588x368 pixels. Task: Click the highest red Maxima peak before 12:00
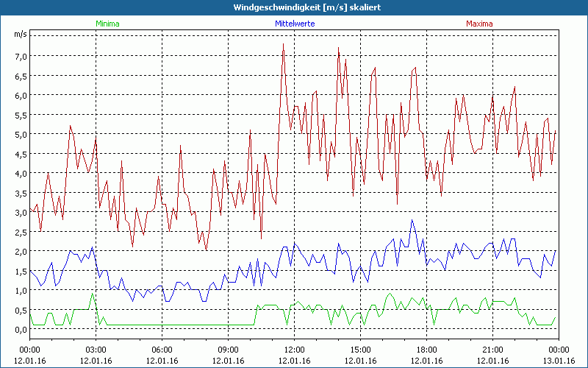(284, 44)
